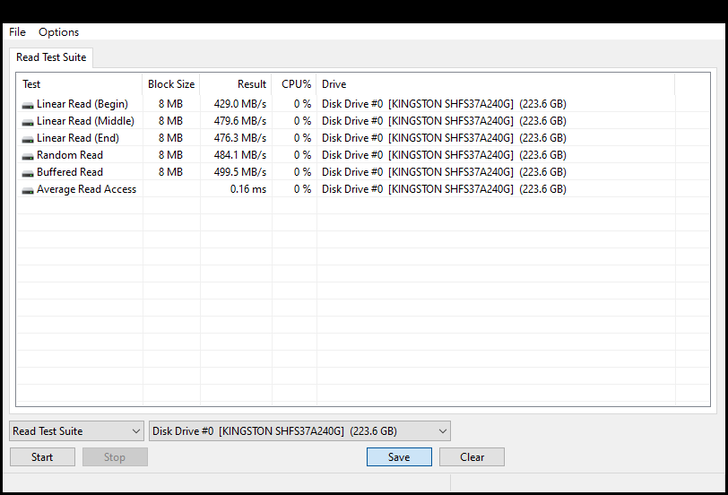Viewport: 728px width, 495px height.
Task: Click the drive name in the Linear Read (Begin) row
Action: point(444,104)
